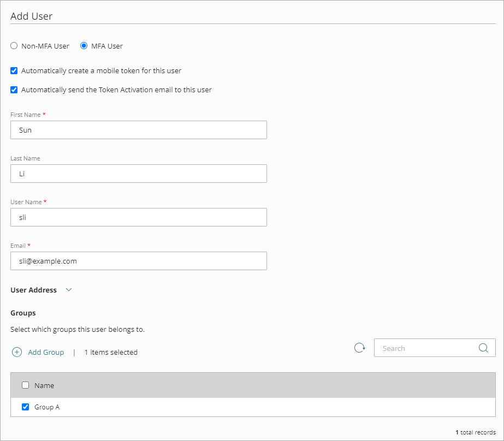The image size is (504, 441).
Task: Click the magnifying glass search icon
Action: pos(483,348)
